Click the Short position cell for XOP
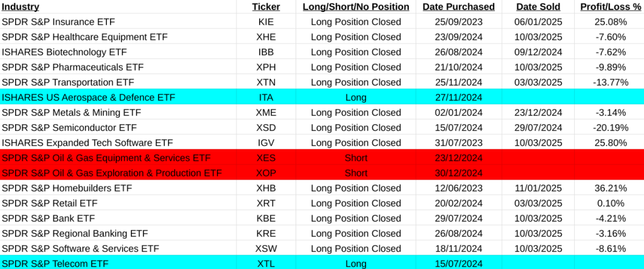The width and height of the screenshot is (644, 269). [356, 173]
